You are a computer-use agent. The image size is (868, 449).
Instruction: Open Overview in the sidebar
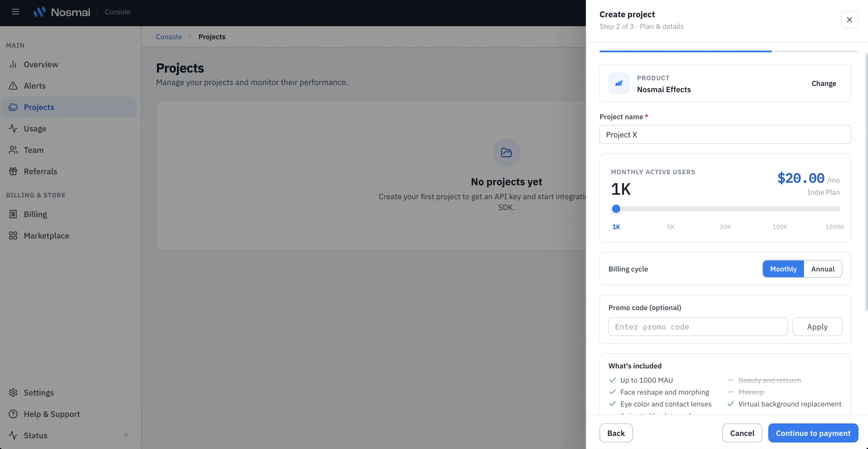point(69,64)
